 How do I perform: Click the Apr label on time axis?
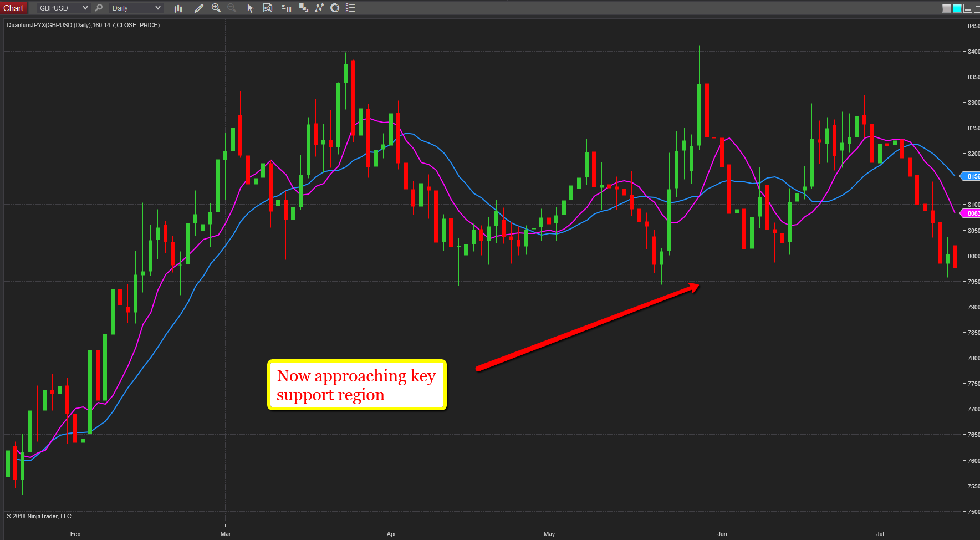[391, 534]
